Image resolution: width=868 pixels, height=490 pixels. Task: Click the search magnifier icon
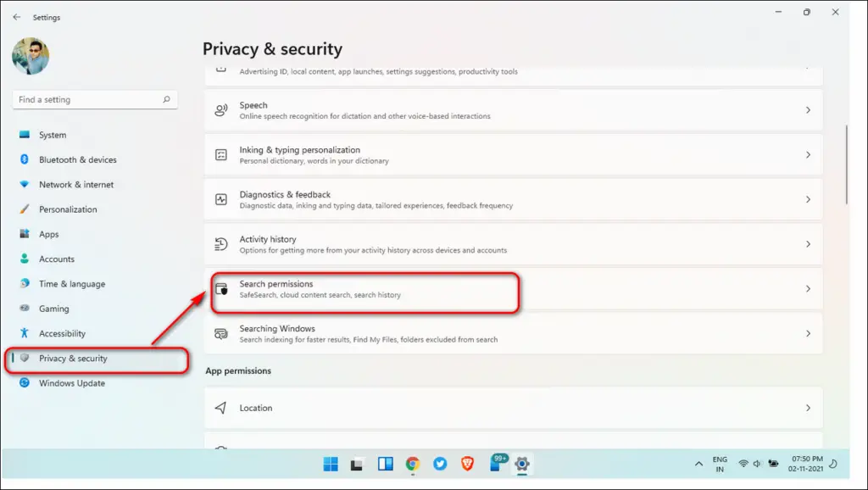[166, 100]
